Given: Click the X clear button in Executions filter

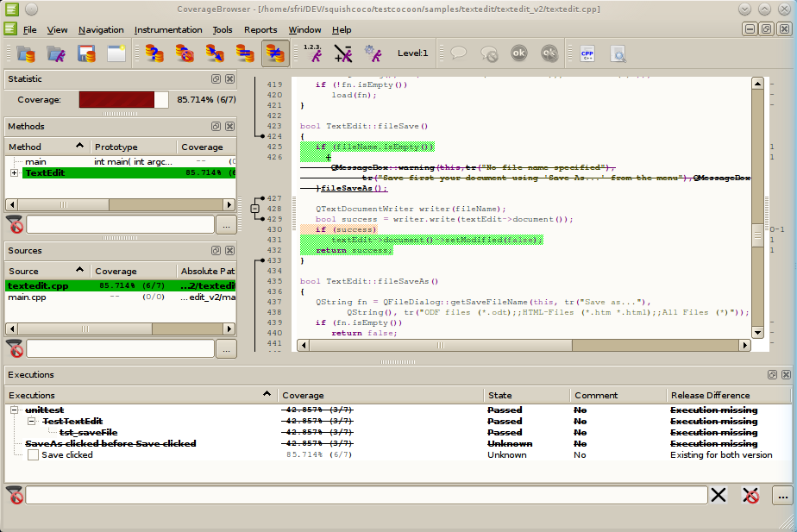Looking at the screenshot, I should tap(719, 495).
